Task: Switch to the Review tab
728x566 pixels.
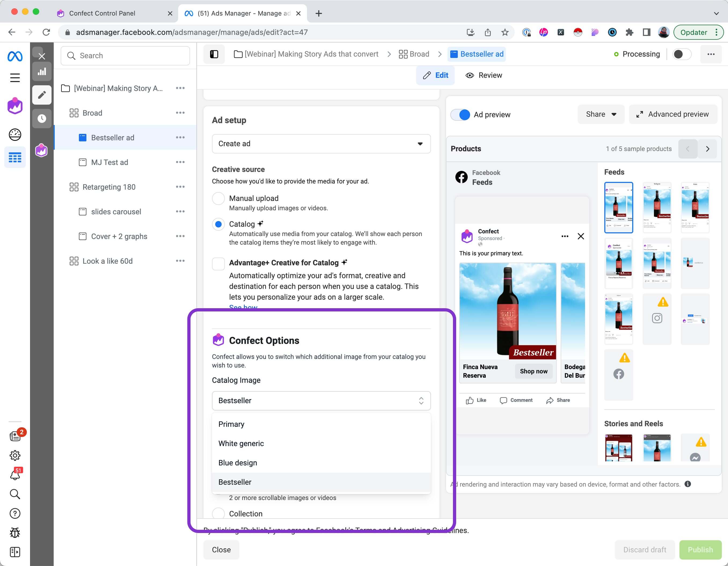Action: [x=484, y=75]
